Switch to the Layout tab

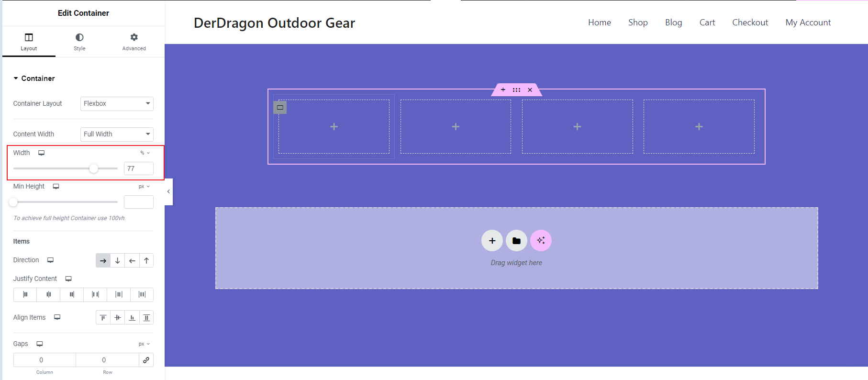(x=29, y=42)
